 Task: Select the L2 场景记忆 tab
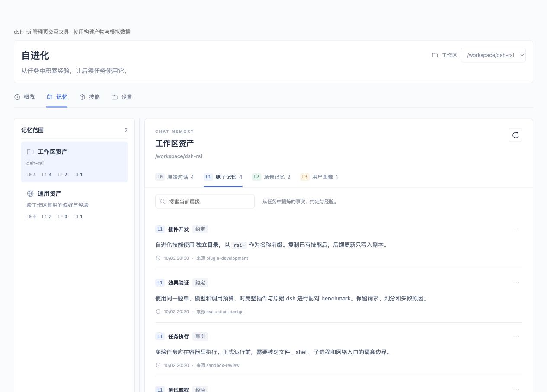click(272, 177)
